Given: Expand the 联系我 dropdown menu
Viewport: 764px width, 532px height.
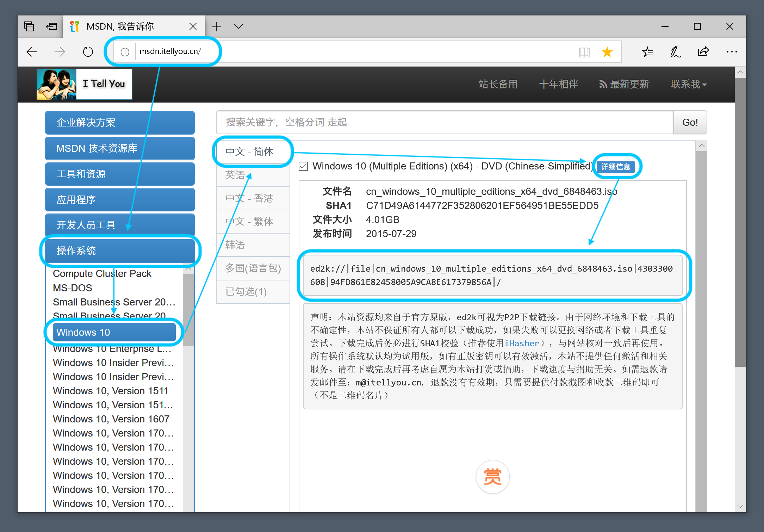Looking at the screenshot, I should 689,84.
